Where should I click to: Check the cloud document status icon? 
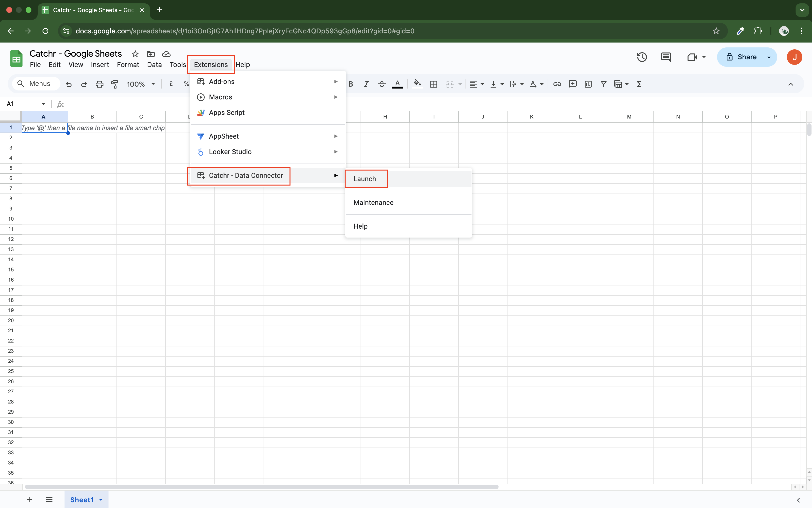click(166, 54)
